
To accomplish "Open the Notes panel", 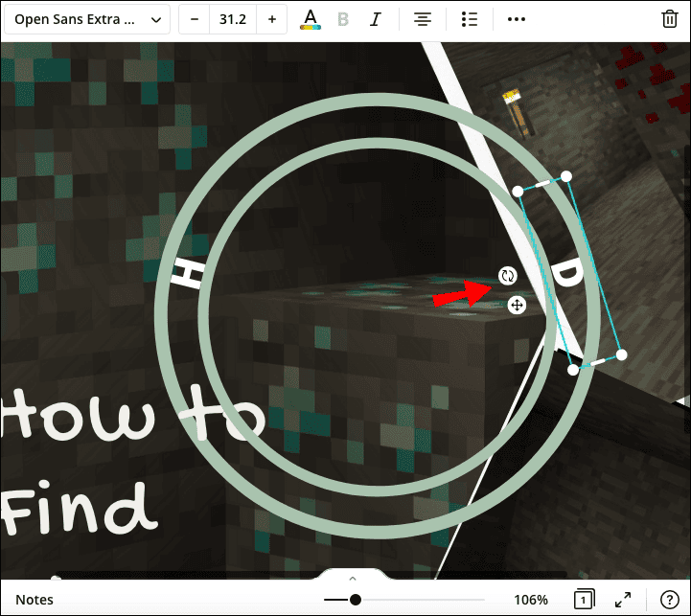I will click(35, 600).
